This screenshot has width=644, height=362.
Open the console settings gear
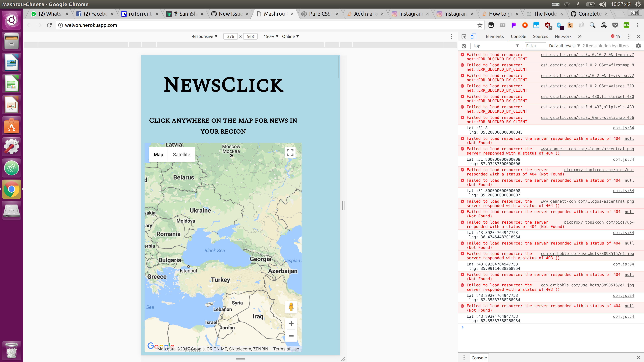coord(638,46)
